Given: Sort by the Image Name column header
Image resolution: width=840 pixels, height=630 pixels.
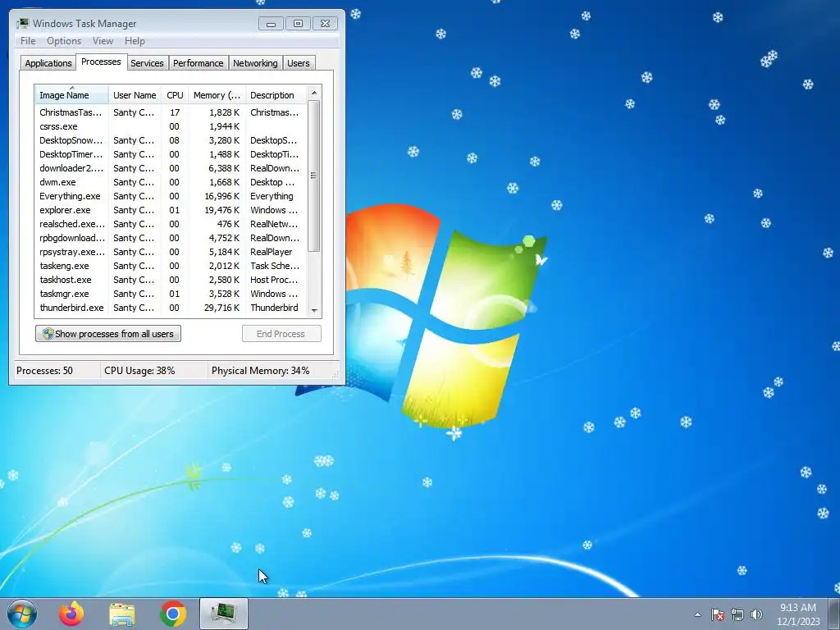Looking at the screenshot, I should click(72, 95).
